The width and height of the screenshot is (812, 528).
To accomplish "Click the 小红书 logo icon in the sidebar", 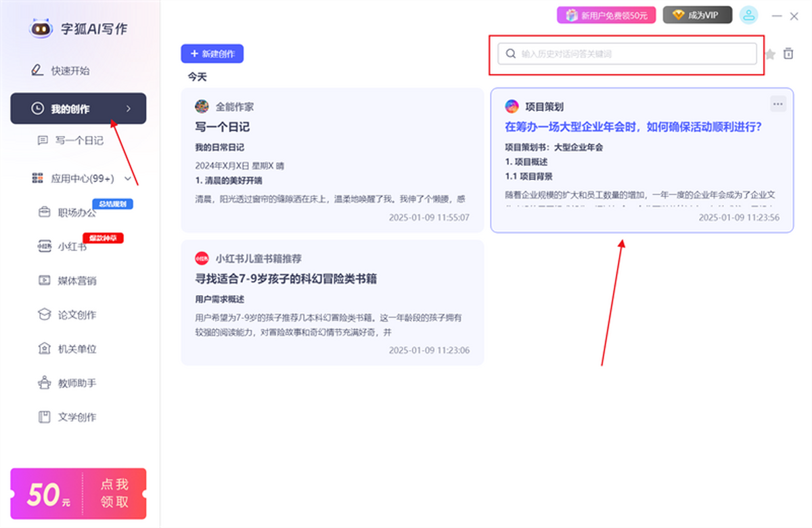I will click(x=44, y=246).
